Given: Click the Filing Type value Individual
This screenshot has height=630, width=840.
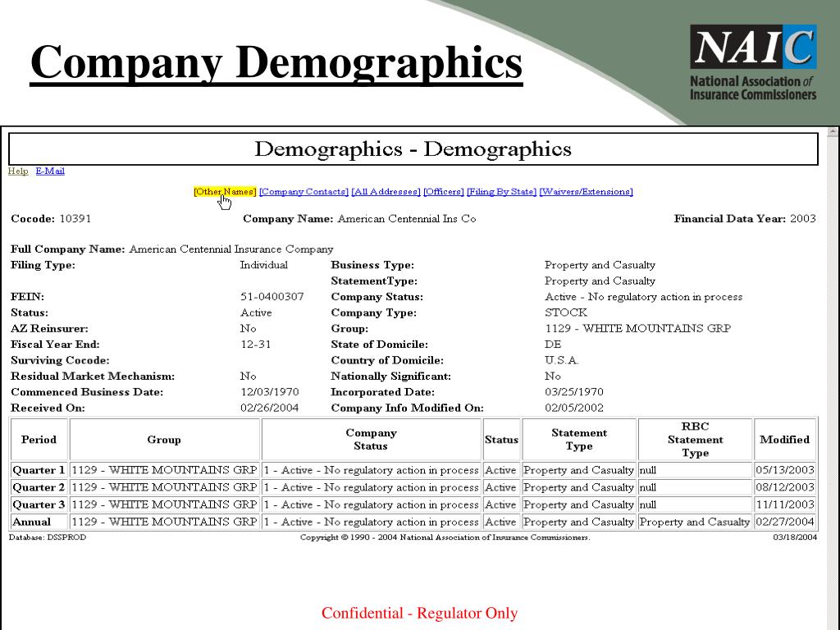Looking at the screenshot, I should pos(263,265).
